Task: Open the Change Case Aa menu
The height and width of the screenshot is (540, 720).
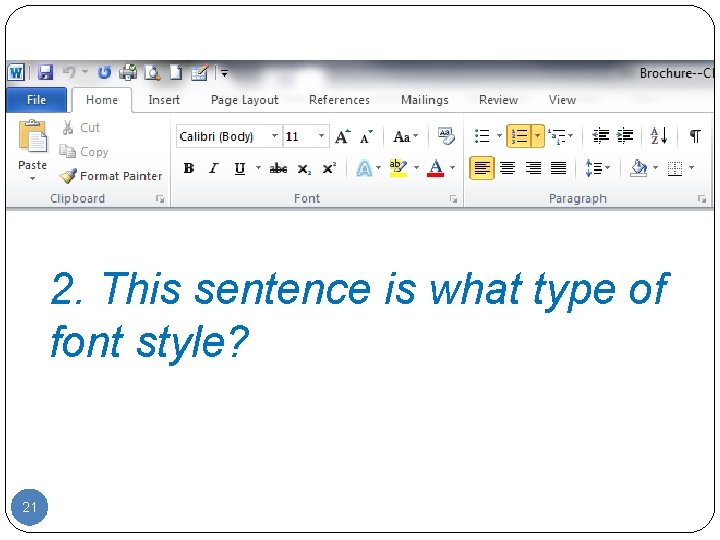Action: [x=405, y=136]
